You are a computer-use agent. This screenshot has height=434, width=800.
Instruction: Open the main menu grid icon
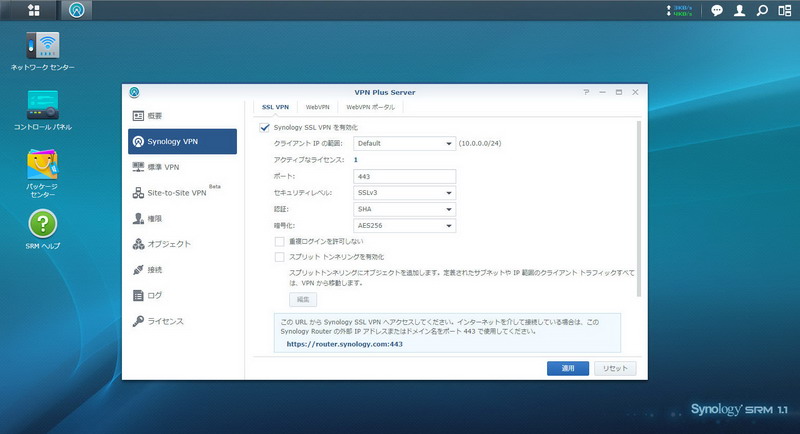[34, 10]
